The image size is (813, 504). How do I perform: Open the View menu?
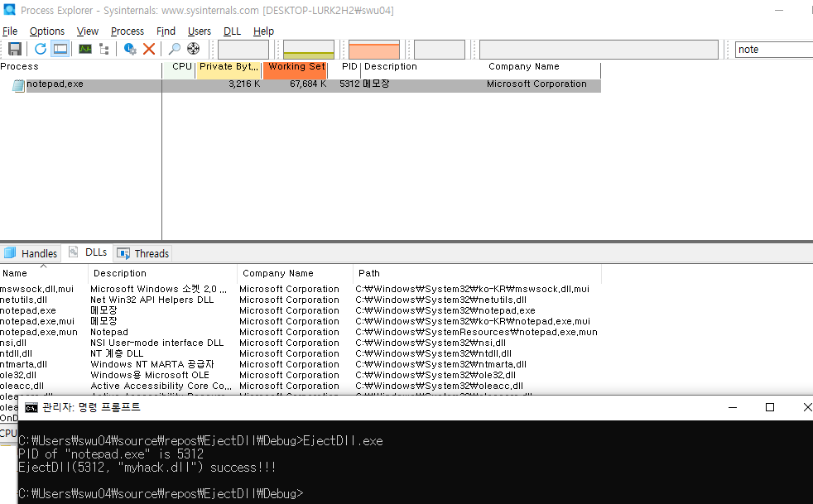click(87, 31)
